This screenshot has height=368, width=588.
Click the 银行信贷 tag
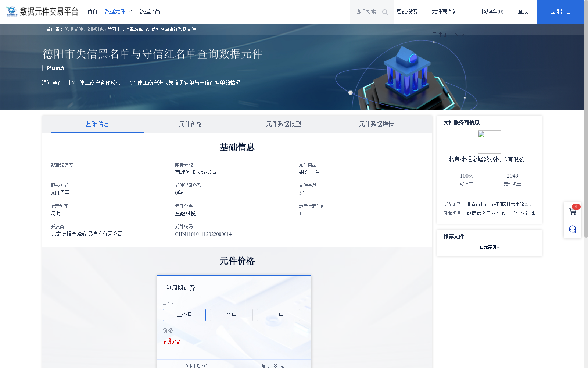point(56,68)
